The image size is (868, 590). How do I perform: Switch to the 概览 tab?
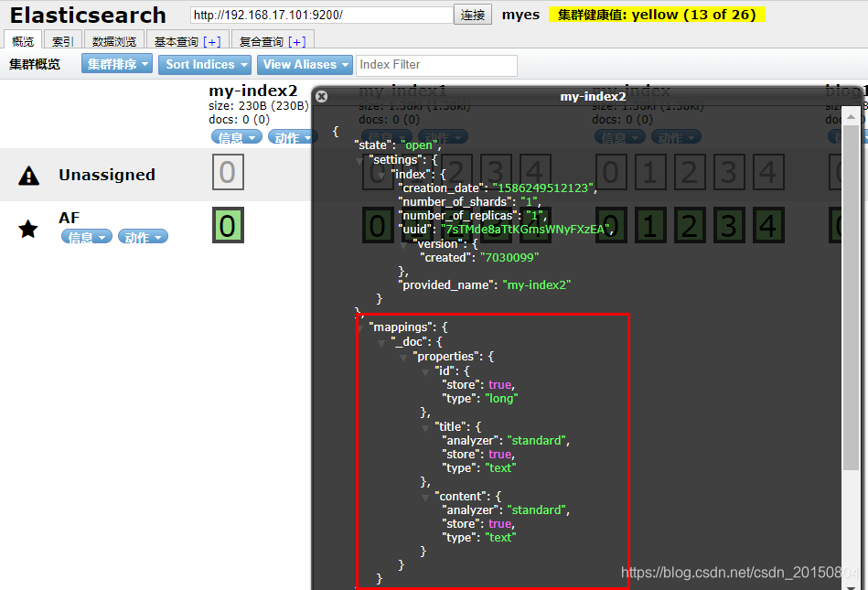[x=23, y=41]
